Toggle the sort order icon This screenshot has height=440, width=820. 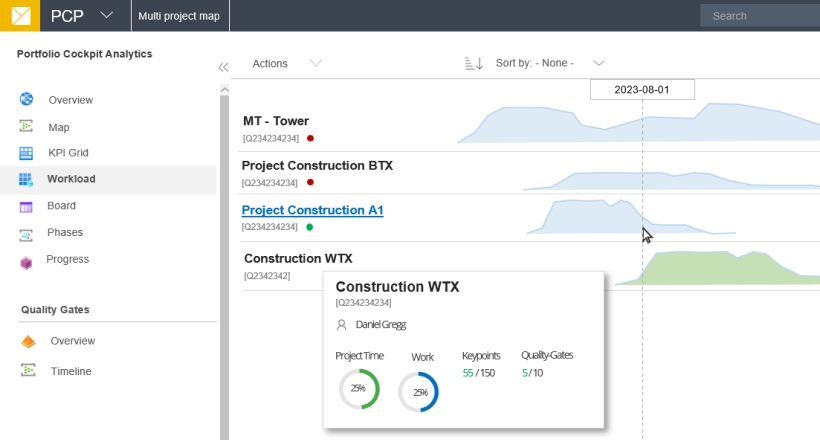(474, 63)
